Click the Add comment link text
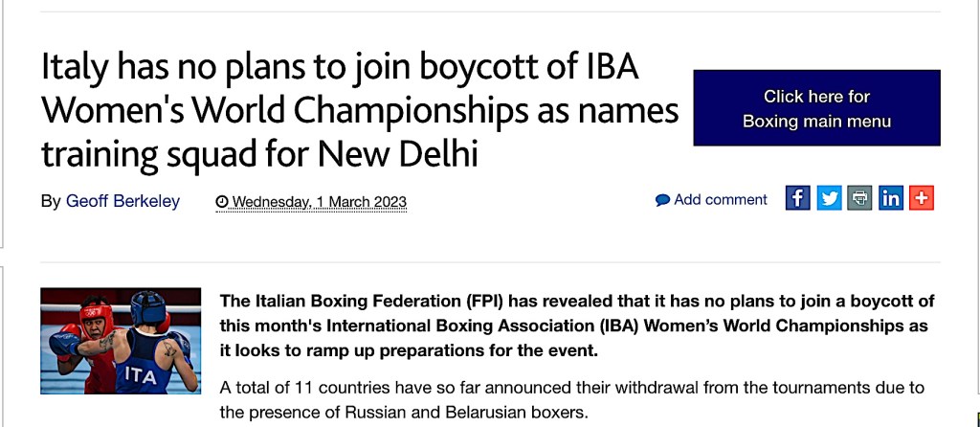 (721, 199)
